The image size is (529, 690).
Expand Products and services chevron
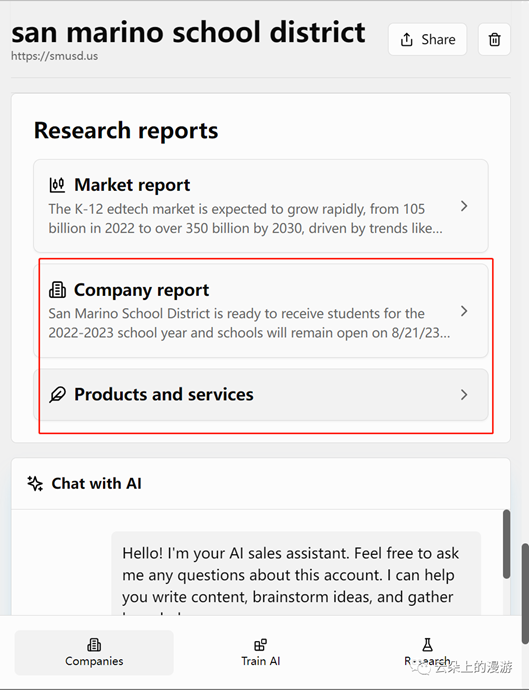click(464, 395)
